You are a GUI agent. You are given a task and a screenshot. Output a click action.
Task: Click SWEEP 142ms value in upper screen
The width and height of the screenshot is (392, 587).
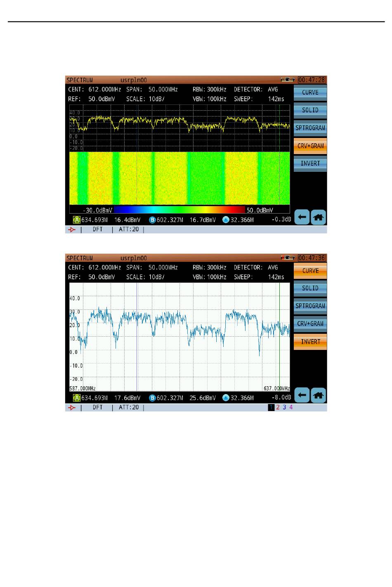pos(276,99)
